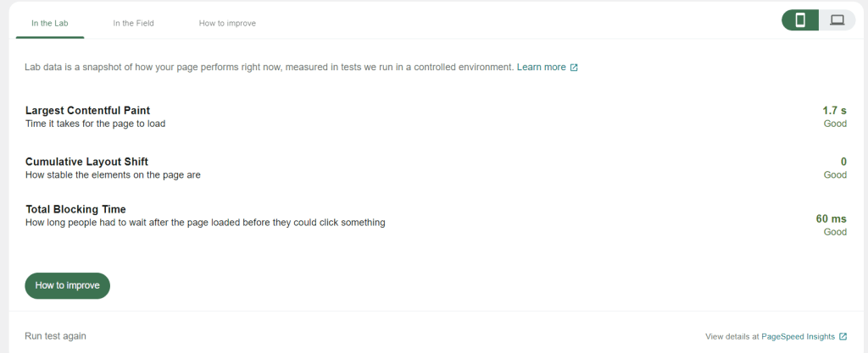
Task: Open the In the Field tab
Action: 133,23
